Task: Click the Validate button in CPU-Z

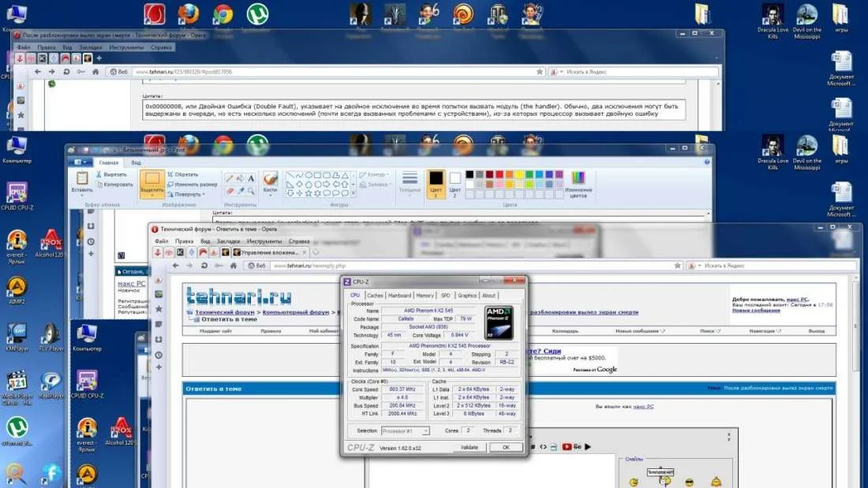Action: (470, 447)
